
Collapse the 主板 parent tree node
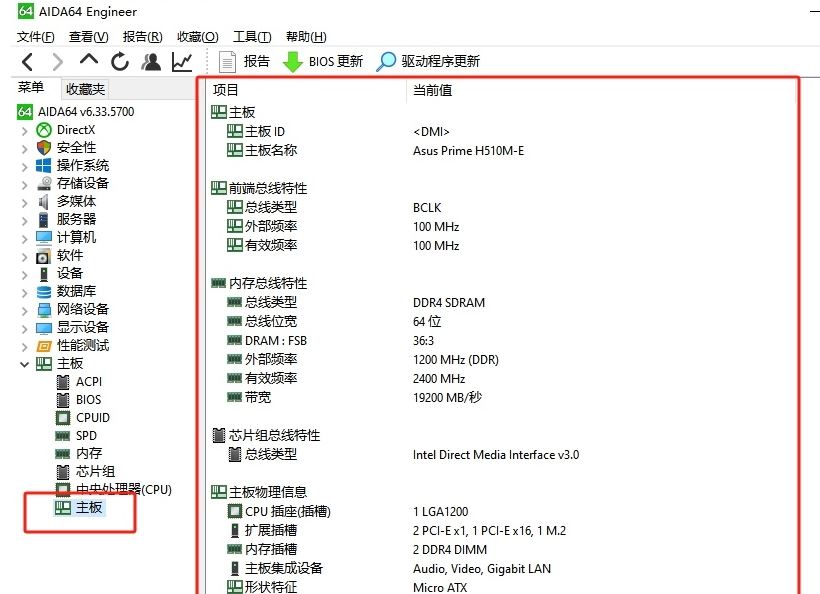[x=24, y=364]
